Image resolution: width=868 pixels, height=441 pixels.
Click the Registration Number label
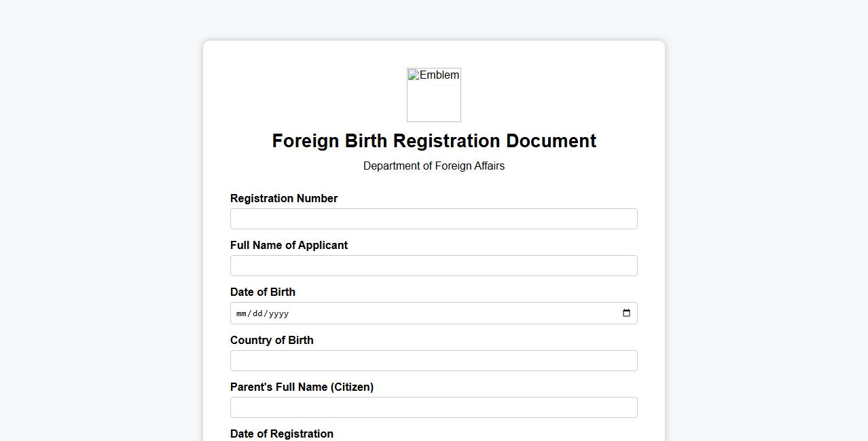click(x=284, y=199)
